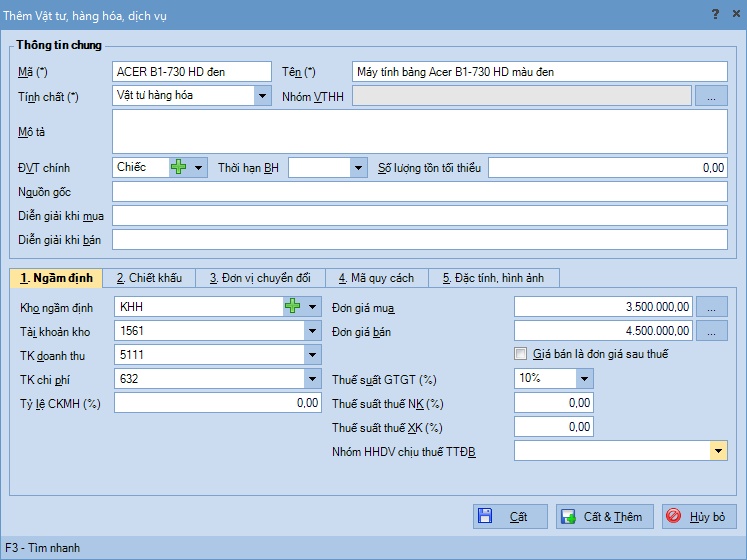The width and height of the screenshot is (747, 560).
Task: Click the Hủy bỏ cancel button
Action: pyautogui.click(x=699, y=517)
